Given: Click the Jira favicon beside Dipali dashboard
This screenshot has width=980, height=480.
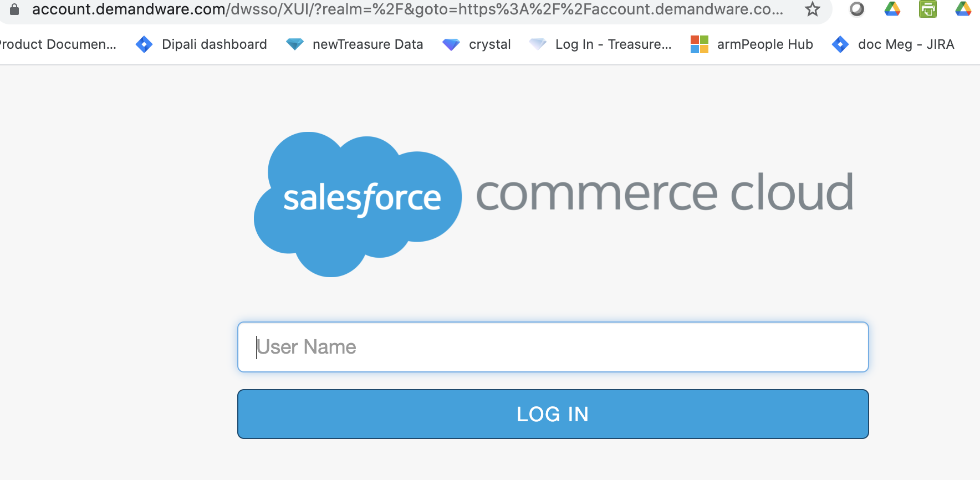Looking at the screenshot, I should pos(144,44).
